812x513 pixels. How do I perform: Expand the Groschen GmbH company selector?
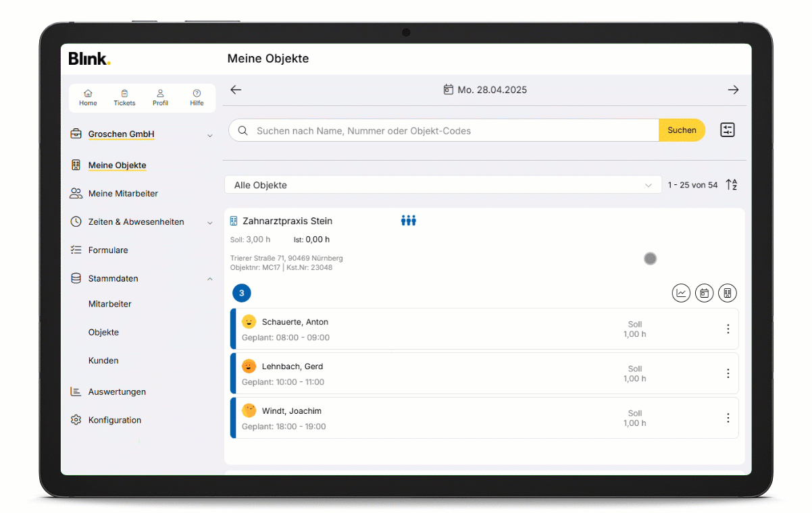click(x=209, y=135)
